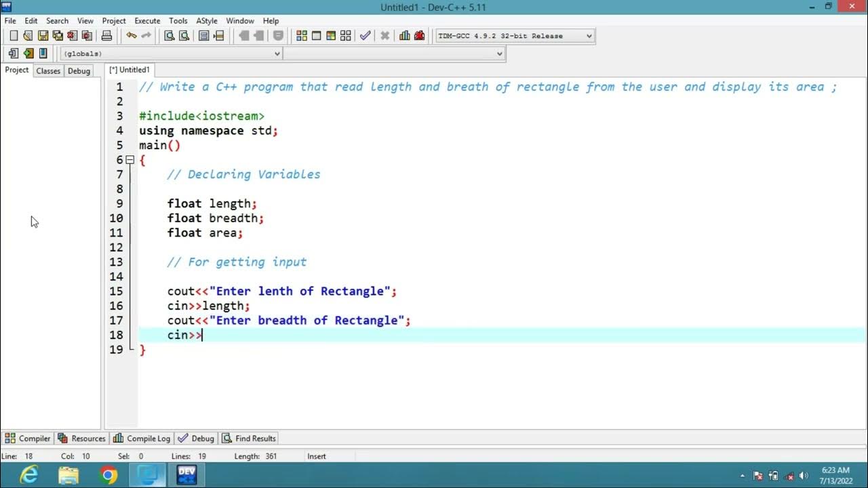Image resolution: width=868 pixels, height=488 pixels.
Task: Click the system tray volume speaker icon
Action: coord(804,476)
